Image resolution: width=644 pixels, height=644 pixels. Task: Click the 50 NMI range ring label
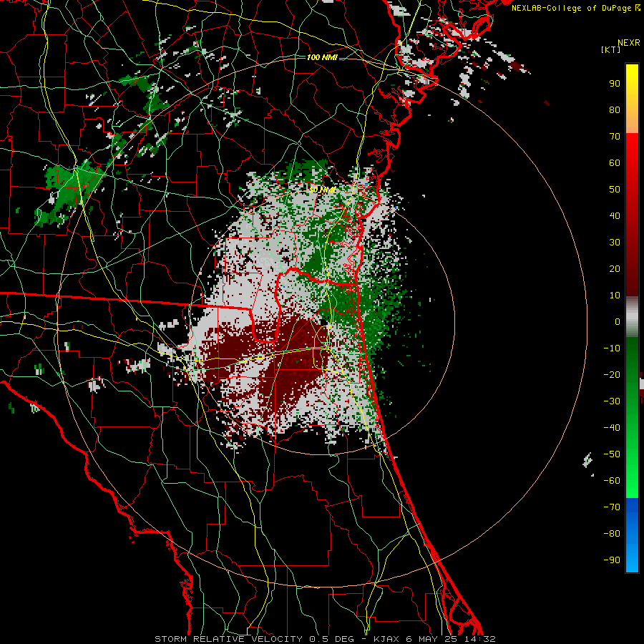[322, 190]
